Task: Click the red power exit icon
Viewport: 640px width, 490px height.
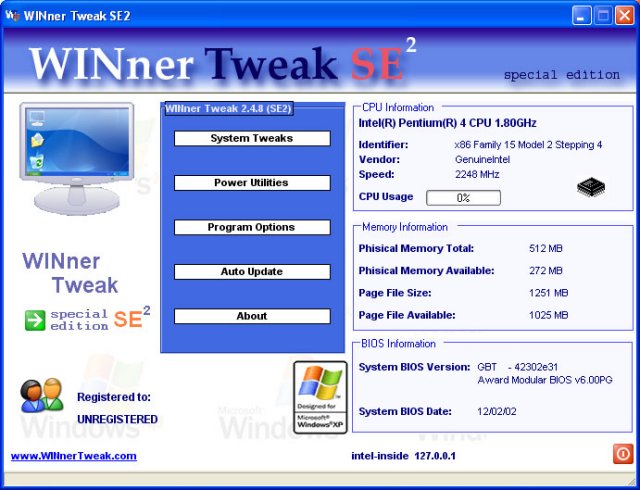Action: 622,454
